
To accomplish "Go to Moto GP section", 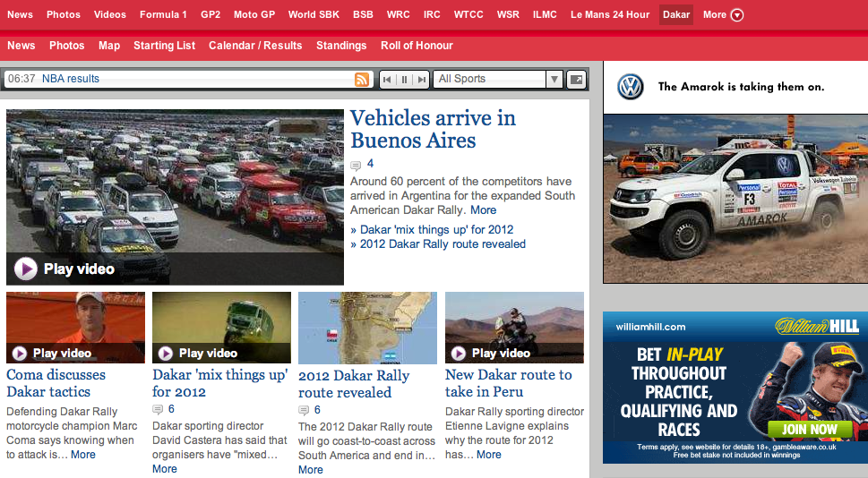I will pos(254,14).
